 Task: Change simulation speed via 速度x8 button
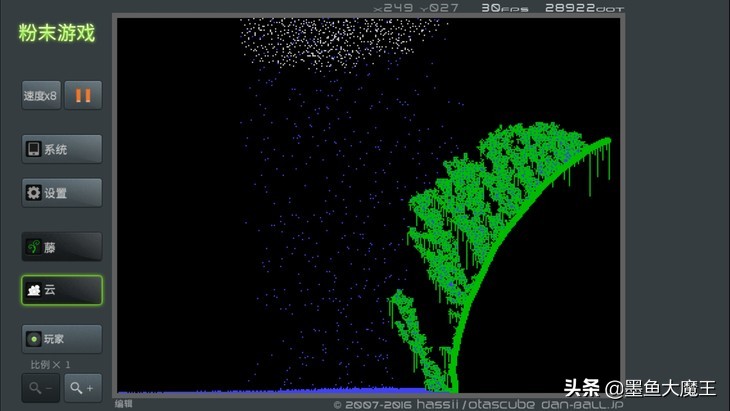pyautogui.click(x=41, y=96)
